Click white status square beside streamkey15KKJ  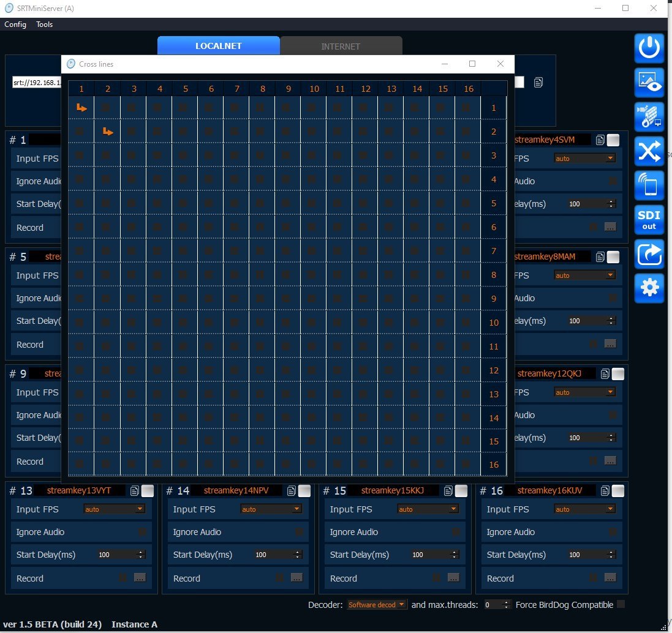click(461, 491)
